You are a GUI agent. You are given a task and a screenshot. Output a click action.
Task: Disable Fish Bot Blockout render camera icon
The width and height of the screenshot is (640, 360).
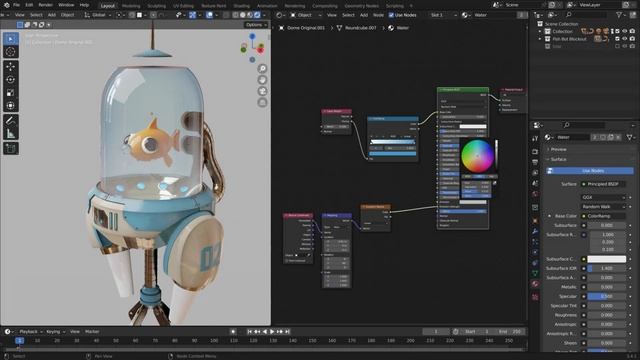[x=632, y=39]
